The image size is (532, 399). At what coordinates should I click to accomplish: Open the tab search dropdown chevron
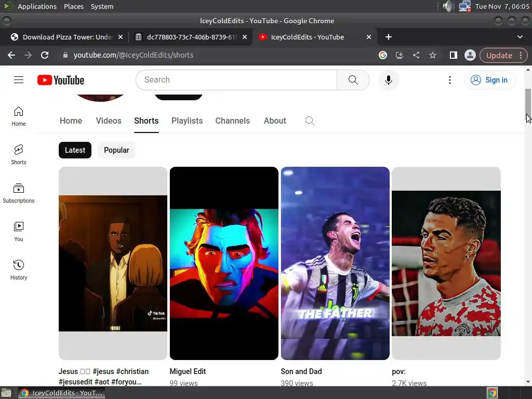coord(520,37)
